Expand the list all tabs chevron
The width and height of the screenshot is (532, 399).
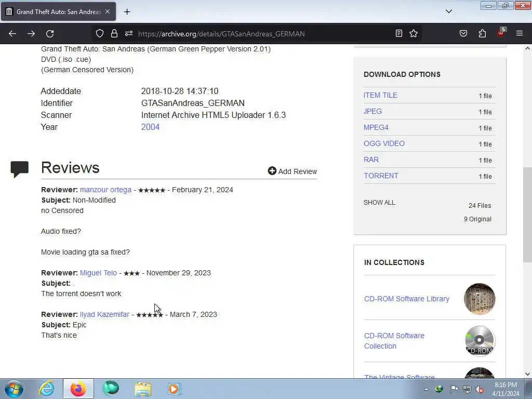[x=449, y=11]
